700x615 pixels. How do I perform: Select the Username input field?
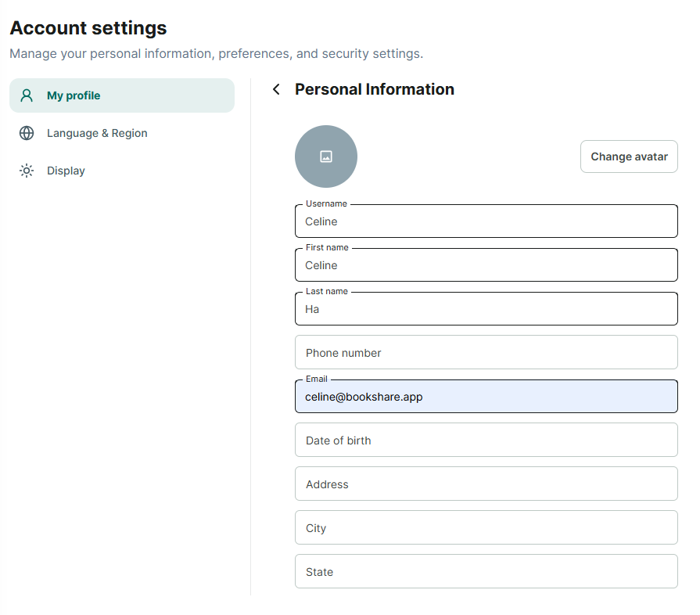coord(486,221)
